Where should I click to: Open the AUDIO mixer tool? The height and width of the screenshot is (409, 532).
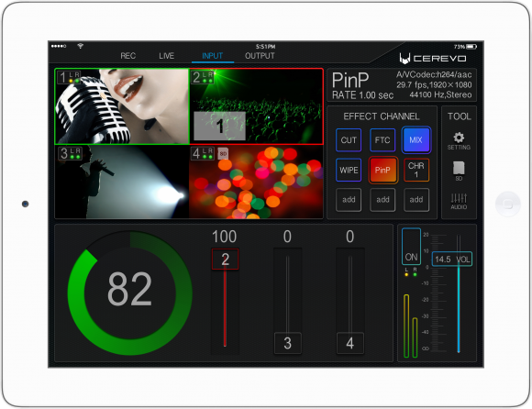click(x=459, y=201)
